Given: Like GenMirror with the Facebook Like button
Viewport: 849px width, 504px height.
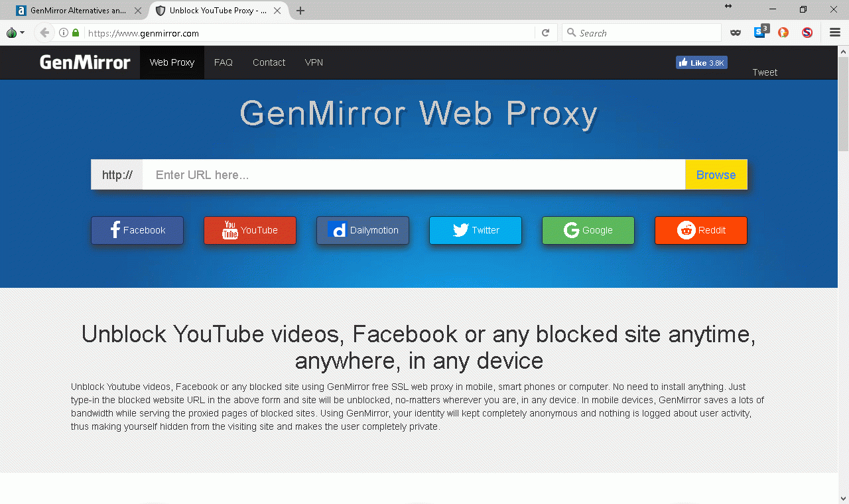Looking at the screenshot, I should pos(702,62).
